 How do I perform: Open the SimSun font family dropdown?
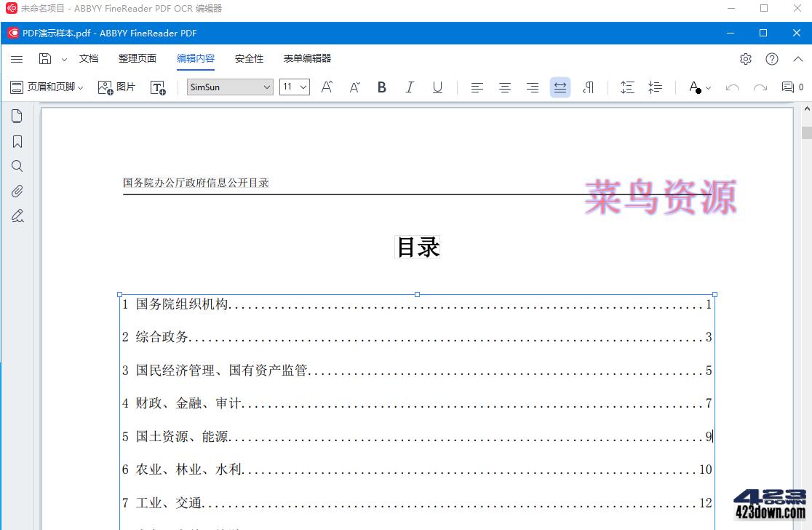click(267, 87)
